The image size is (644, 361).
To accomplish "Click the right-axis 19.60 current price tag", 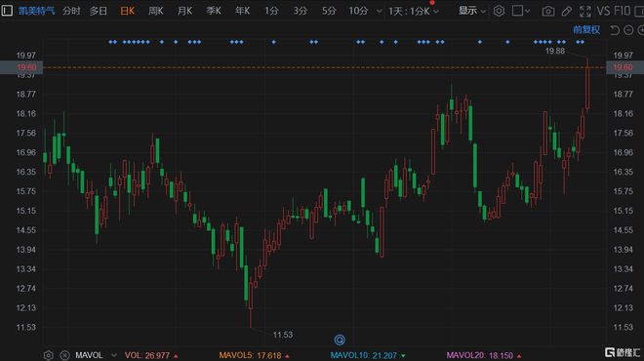I will pos(624,67).
